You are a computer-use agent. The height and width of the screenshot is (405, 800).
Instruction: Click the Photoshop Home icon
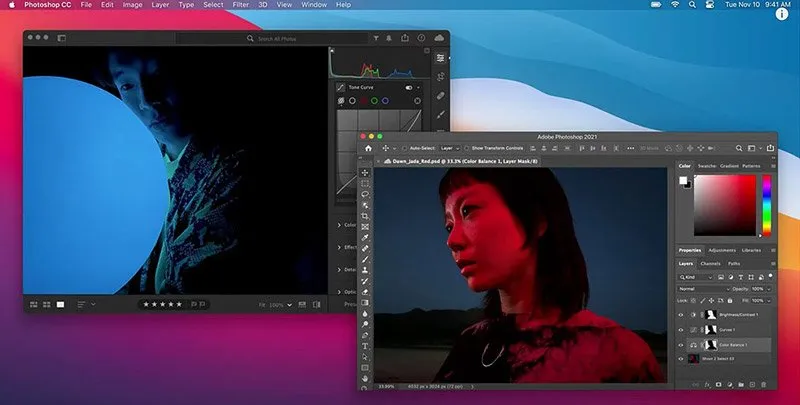point(368,147)
